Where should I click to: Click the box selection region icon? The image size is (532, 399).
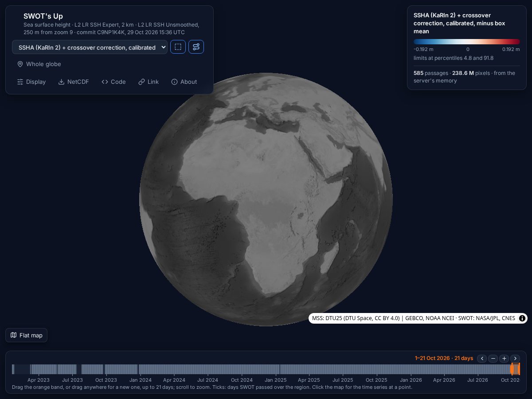coord(178,47)
